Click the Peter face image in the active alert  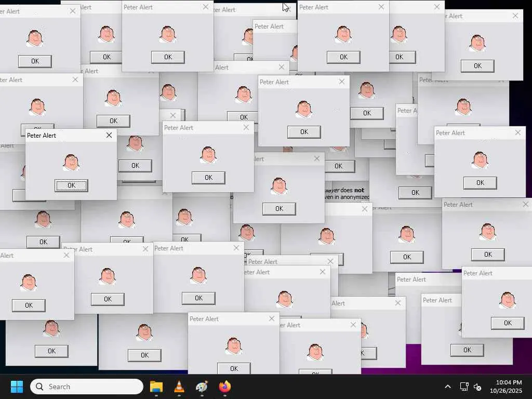coord(71,162)
